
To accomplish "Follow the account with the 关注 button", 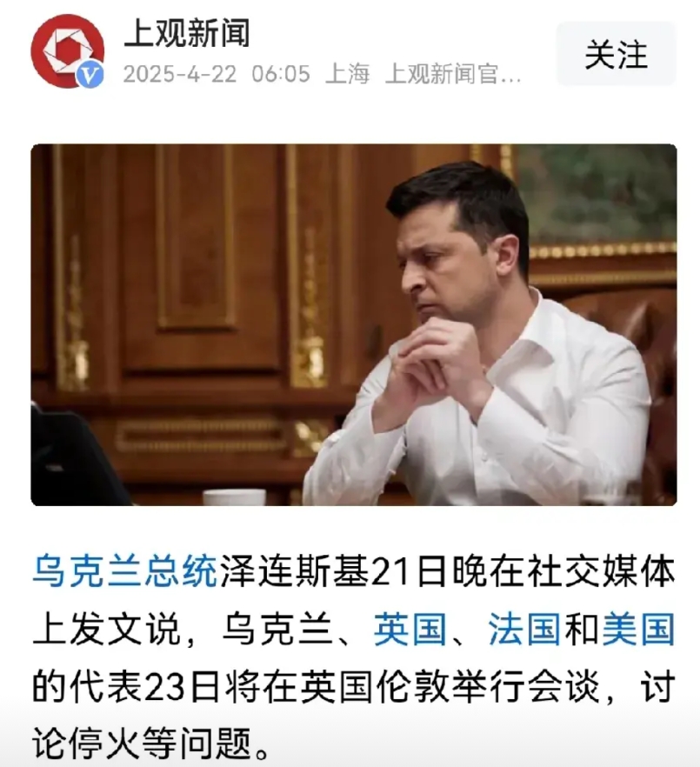I will click(x=616, y=54).
